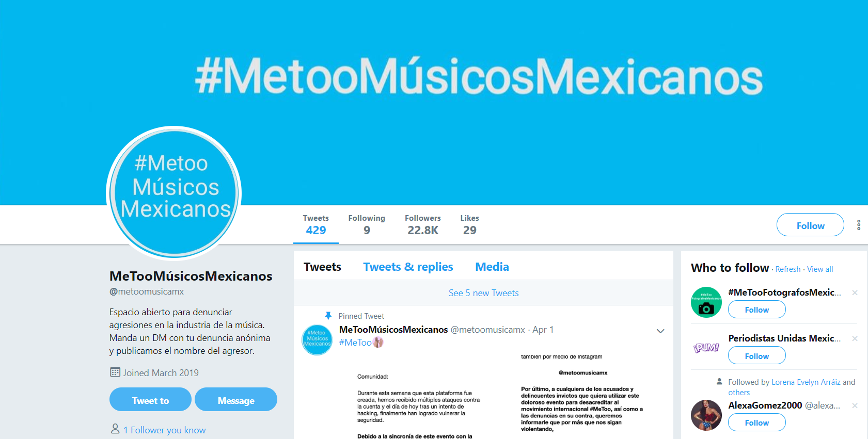
Task: Open AlexaGomez2000 profile picture
Action: 706,415
